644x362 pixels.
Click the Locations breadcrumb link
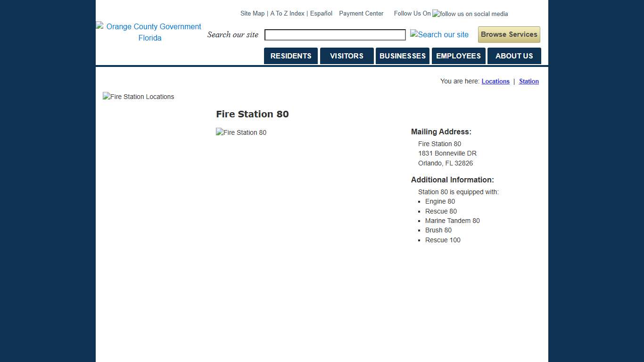495,82
